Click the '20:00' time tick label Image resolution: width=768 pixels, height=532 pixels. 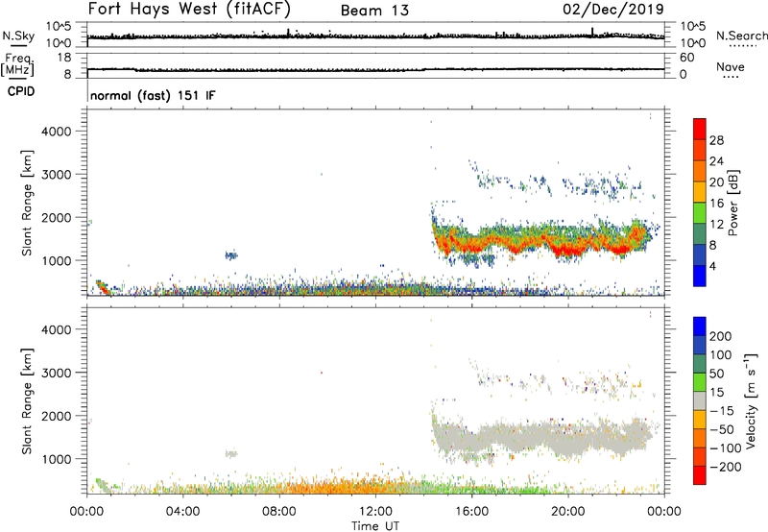point(568,512)
